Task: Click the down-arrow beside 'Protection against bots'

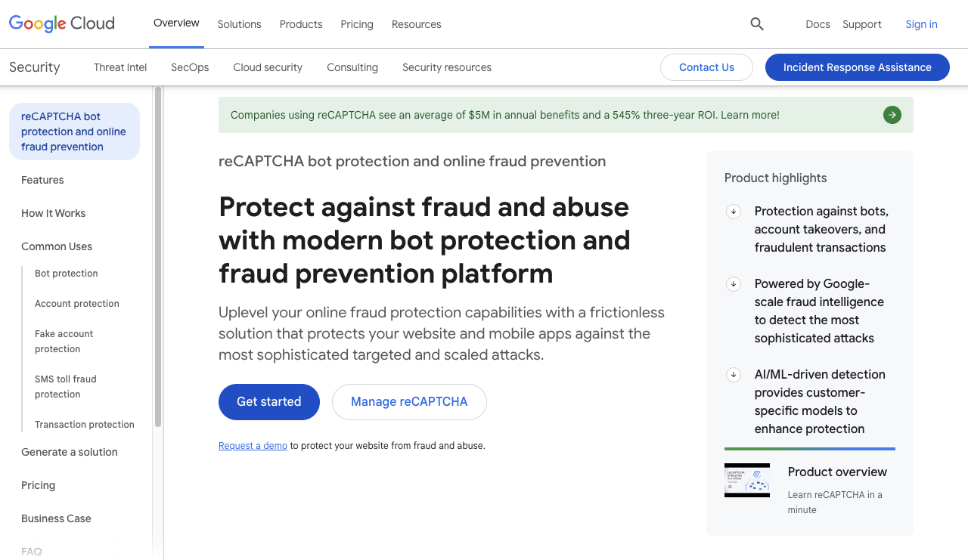Action: (x=734, y=212)
